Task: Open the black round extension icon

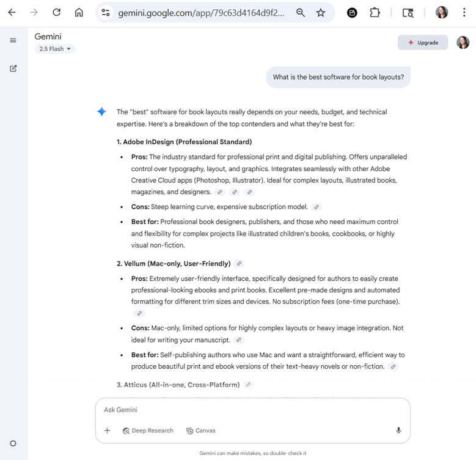Action: click(x=352, y=13)
